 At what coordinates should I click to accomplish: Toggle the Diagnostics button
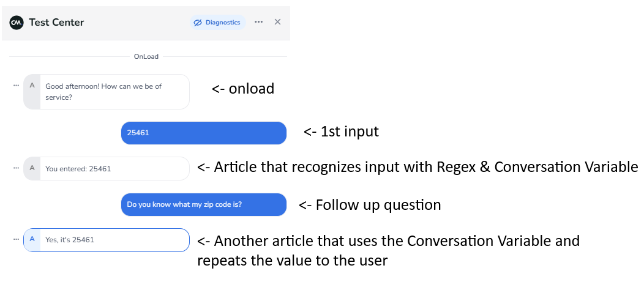pyautogui.click(x=217, y=23)
